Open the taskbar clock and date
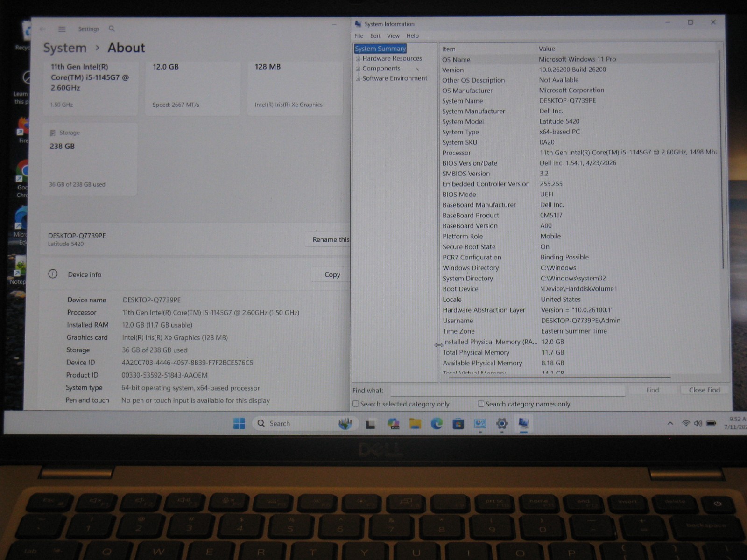 [737, 423]
